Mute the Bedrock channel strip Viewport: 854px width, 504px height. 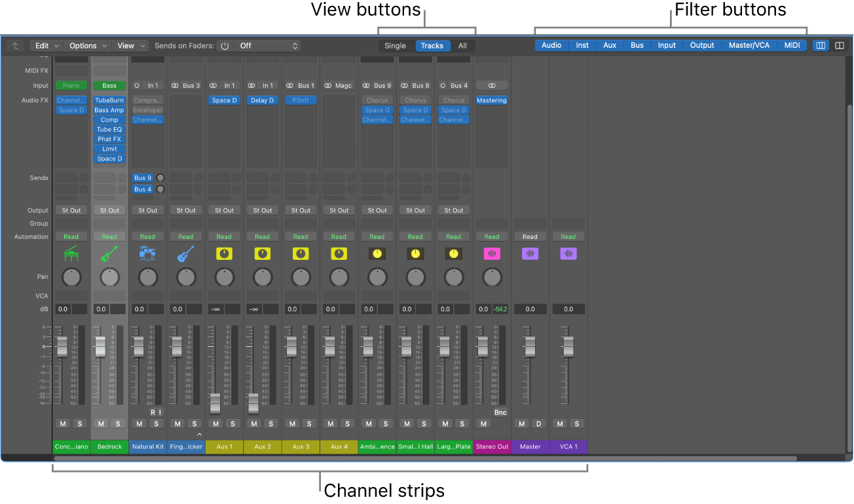click(x=102, y=423)
